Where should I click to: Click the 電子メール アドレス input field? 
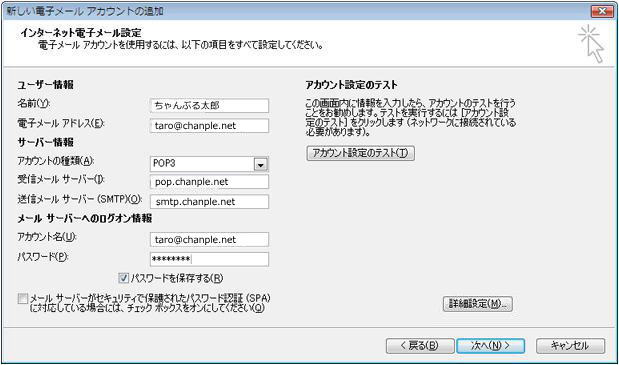coord(209,125)
